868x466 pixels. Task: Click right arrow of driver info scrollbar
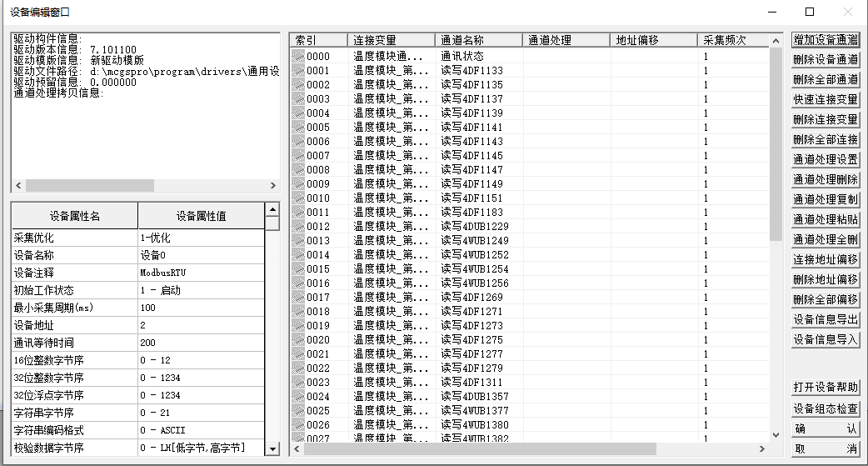(272, 186)
